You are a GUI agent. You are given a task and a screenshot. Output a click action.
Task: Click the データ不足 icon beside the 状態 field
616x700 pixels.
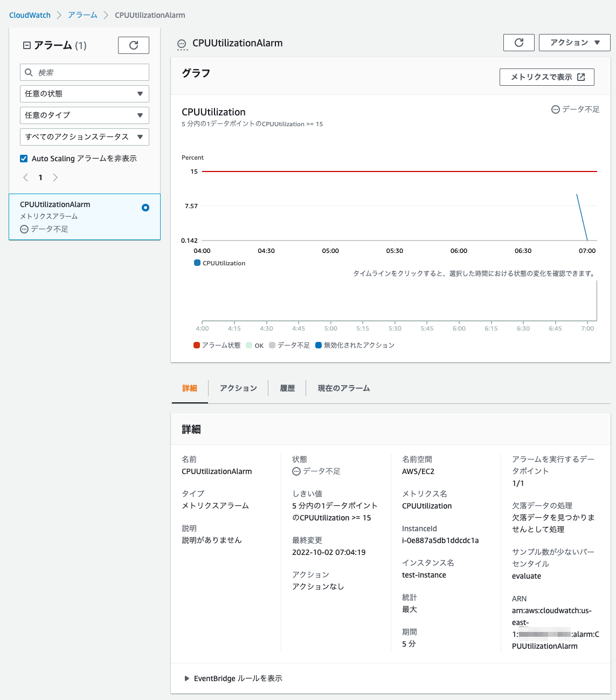(x=296, y=471)
